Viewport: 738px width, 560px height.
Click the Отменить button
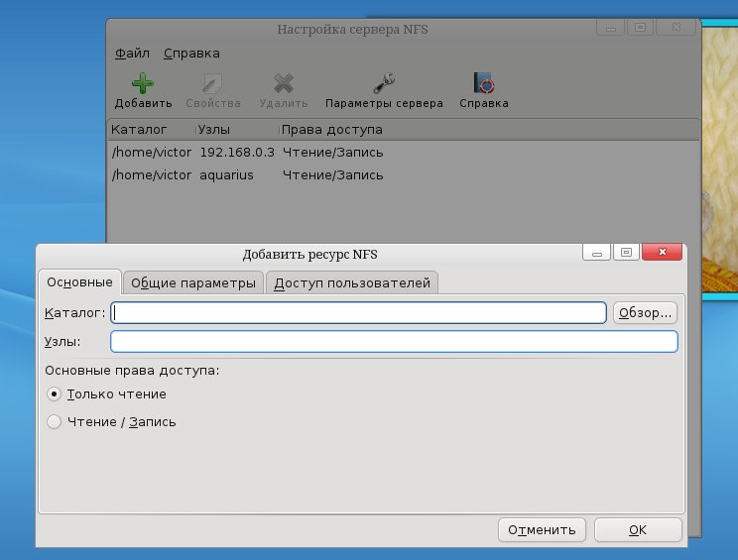click(x=542, y=530)
